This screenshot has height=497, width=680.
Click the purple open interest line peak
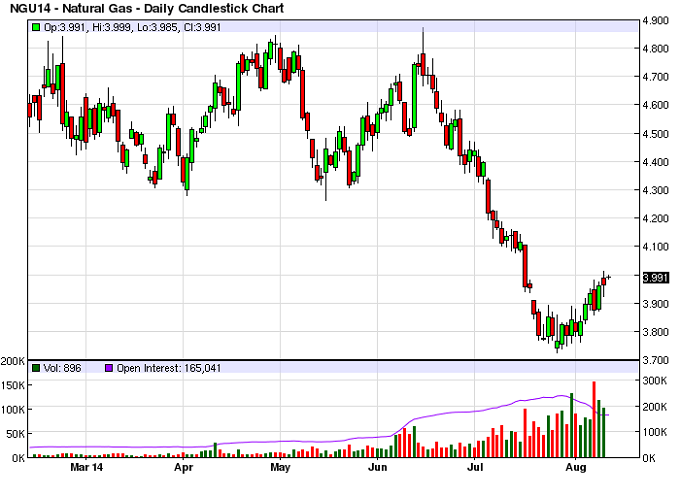click(561, 395)
